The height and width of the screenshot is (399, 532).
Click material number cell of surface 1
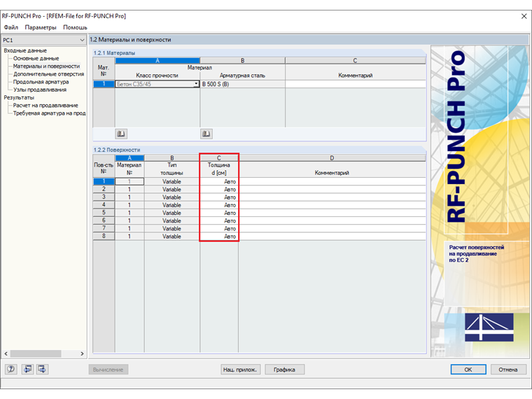click(x=129, y=181)
